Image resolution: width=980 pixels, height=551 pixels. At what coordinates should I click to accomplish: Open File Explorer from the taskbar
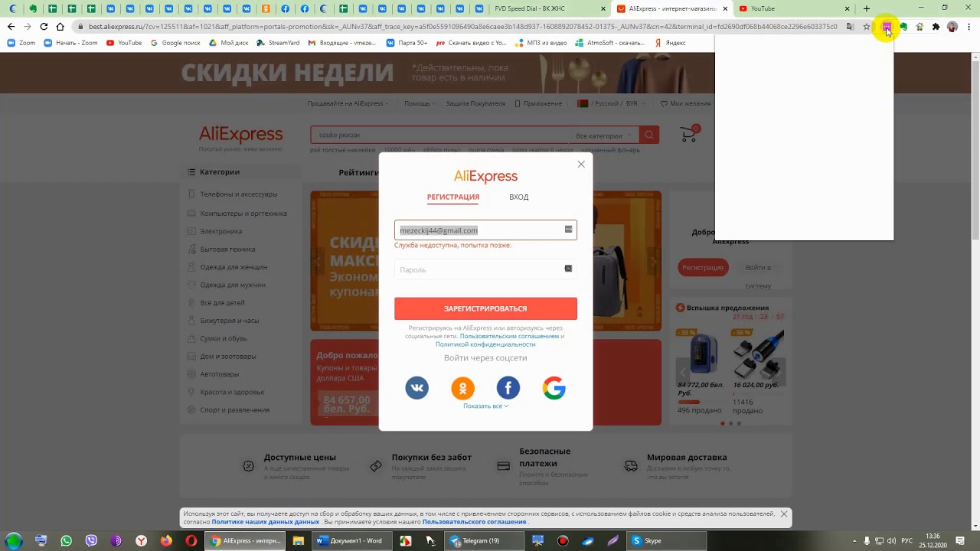point(299,541)
